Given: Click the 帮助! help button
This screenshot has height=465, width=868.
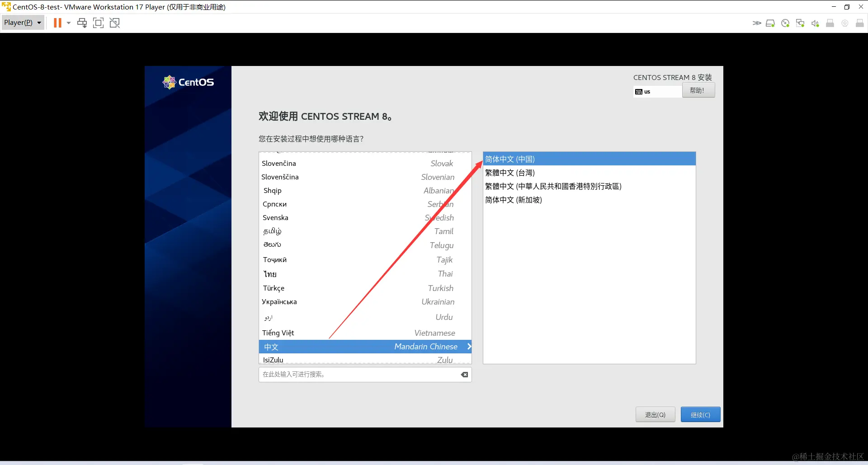Looking at the screenshot, I should tap(698, 90).
